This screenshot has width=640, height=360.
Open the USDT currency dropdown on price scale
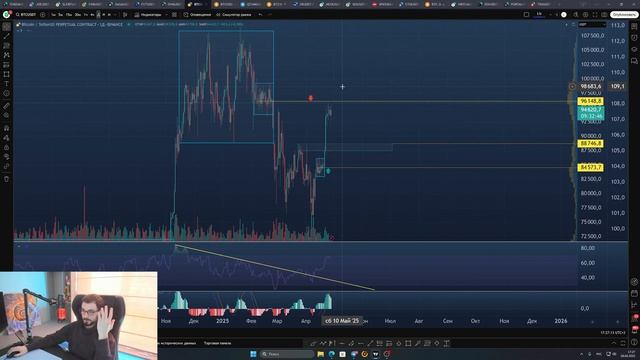592,24
